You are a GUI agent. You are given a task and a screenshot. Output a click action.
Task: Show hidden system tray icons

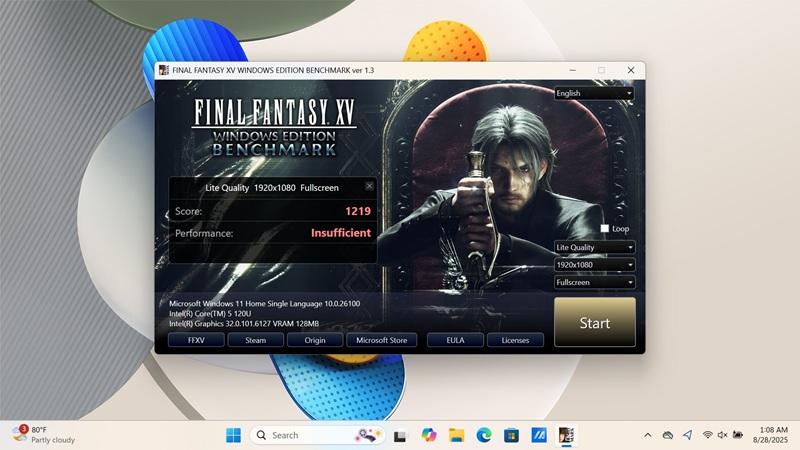pyautogui.click(x=647, y=435)
